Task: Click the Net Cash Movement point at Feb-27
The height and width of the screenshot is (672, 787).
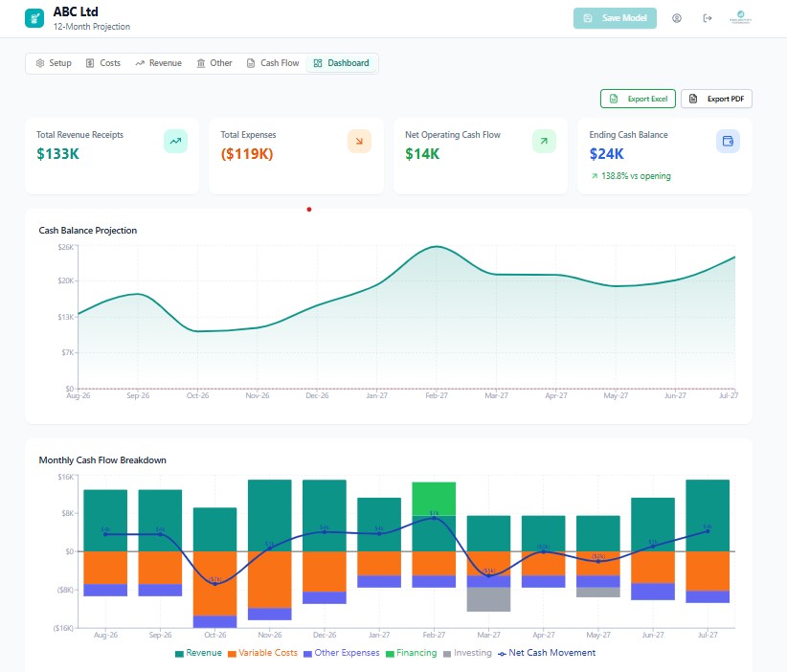Action: pos(434,518)
